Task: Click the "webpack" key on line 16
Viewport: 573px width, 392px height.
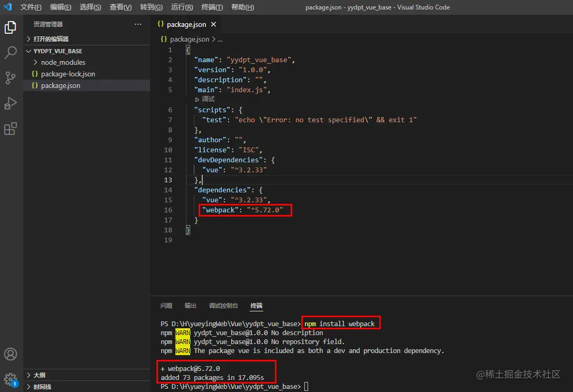Action: coord(220,210)
